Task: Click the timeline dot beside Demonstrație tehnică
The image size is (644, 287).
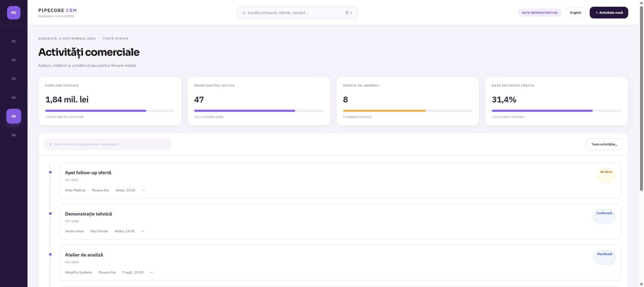Action: 50,214
